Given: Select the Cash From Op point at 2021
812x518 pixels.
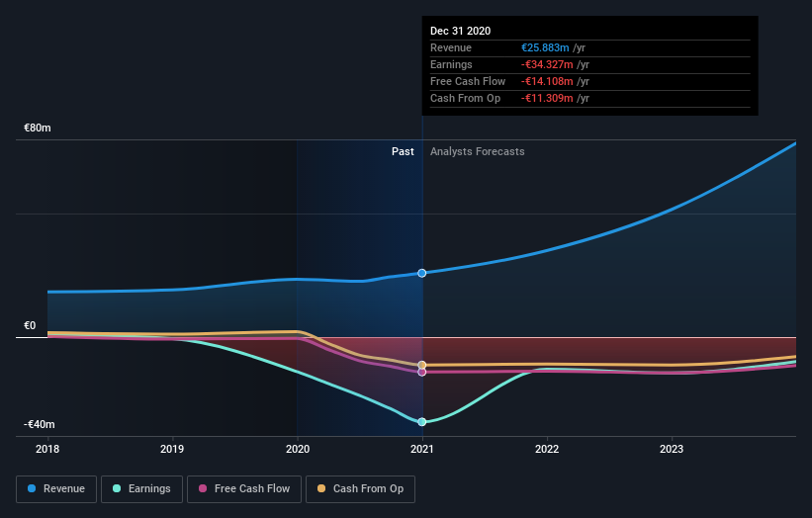Looking at the screenshot, I should (422, 365).
